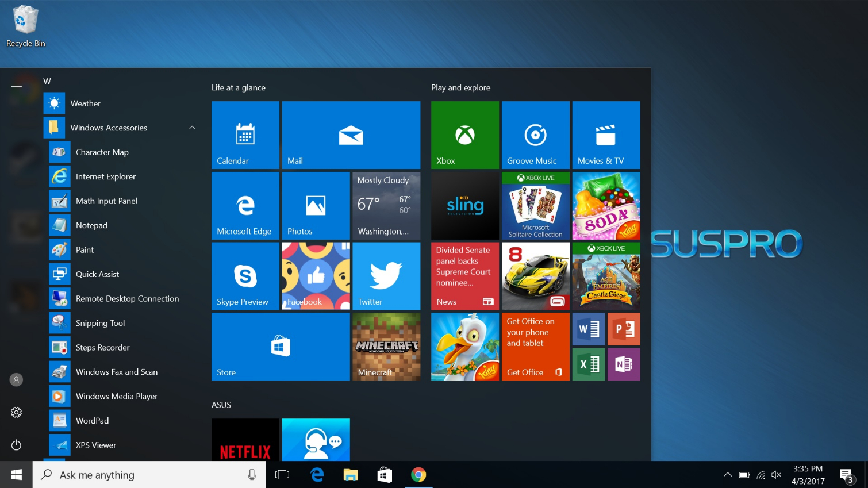Screen dimensions: 868x488
Task: Open File Explorer from the taskbar
Action: click(351, 475)
